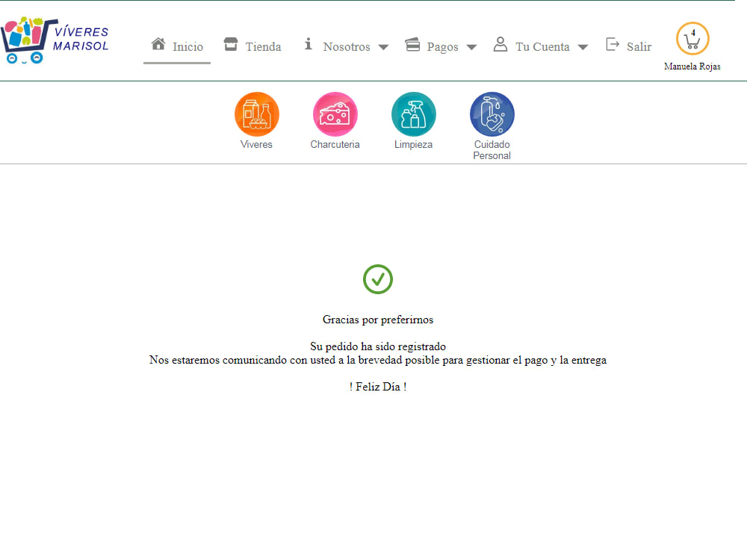Click the green checkmark confirmation icon
The width and height of the screenshot is (747, 560).
click(378, 279)
